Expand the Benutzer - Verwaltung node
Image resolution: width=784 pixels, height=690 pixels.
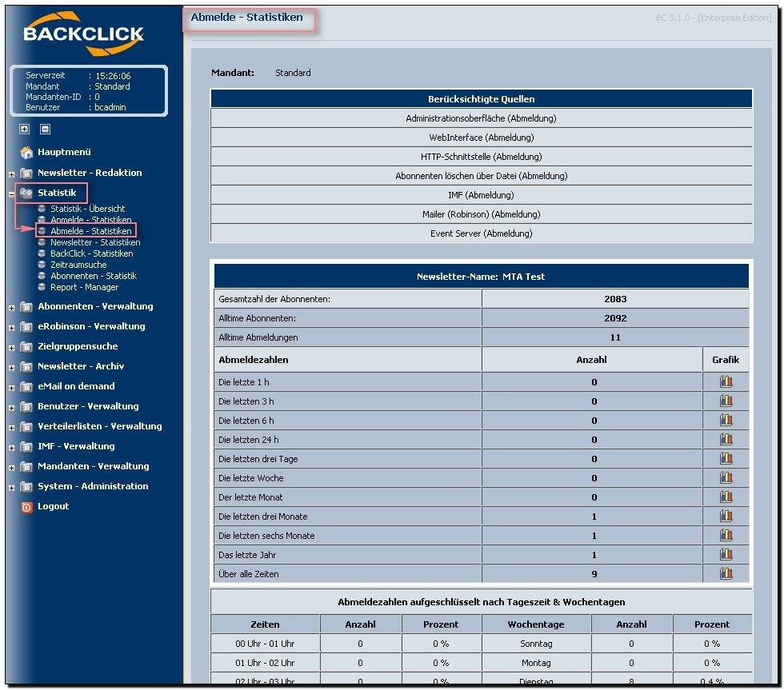tap(11, 409)
